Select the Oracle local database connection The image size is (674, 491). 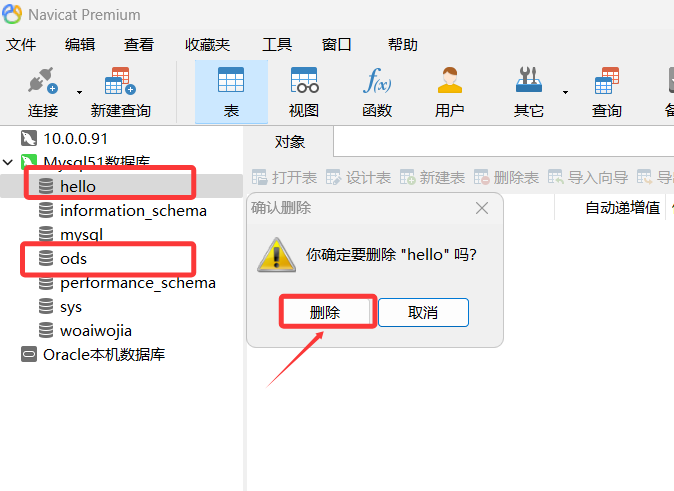[93, 355]
